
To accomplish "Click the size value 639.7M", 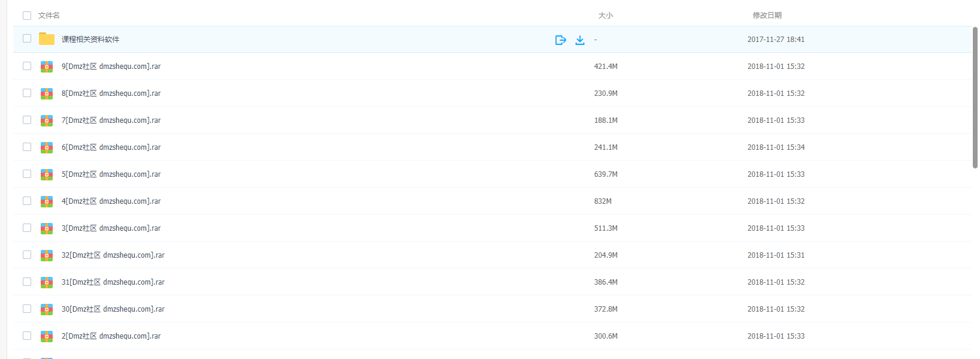I will [606, 174].
